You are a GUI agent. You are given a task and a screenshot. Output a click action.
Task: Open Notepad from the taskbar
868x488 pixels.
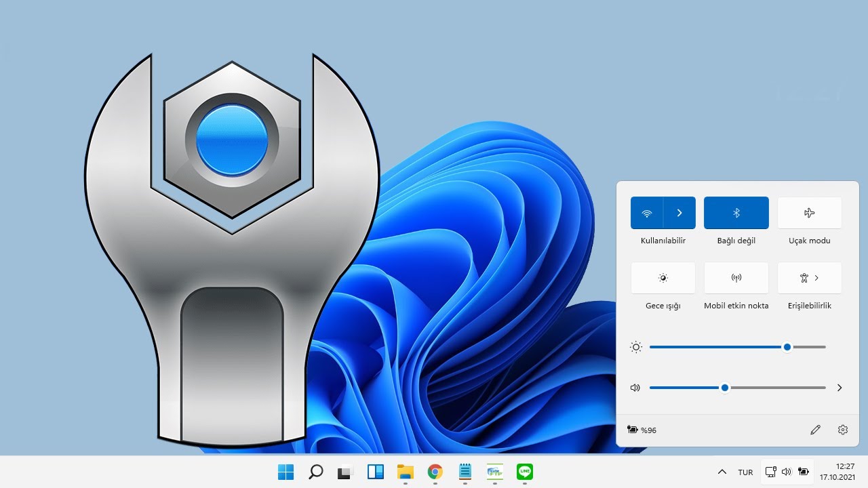[x=465, y=472]
